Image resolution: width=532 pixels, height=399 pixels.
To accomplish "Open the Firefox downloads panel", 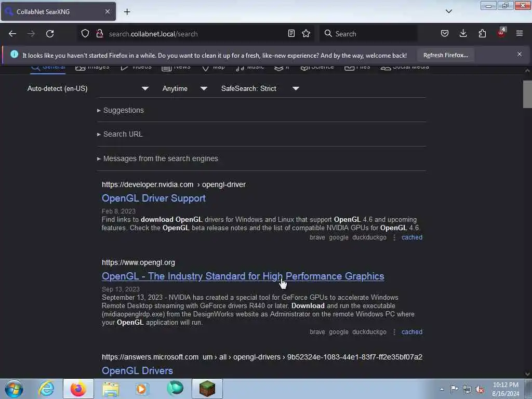I will tap(463, 33).
